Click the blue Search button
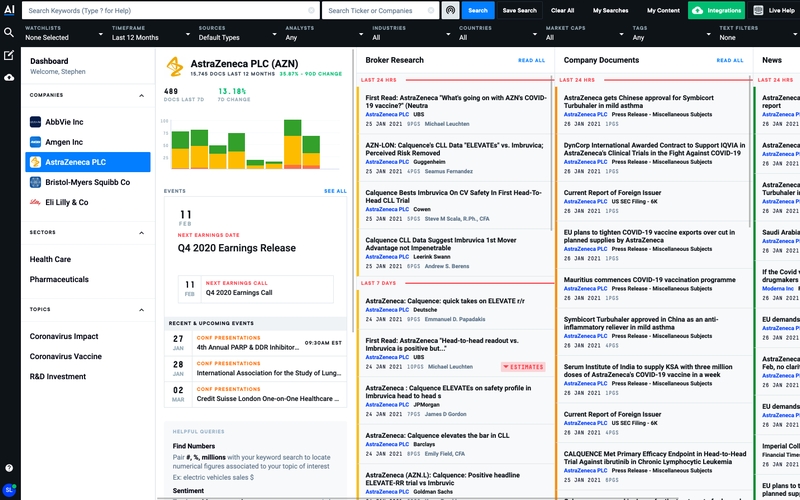This screenshot has width=800, height=500. pos(478,10)
